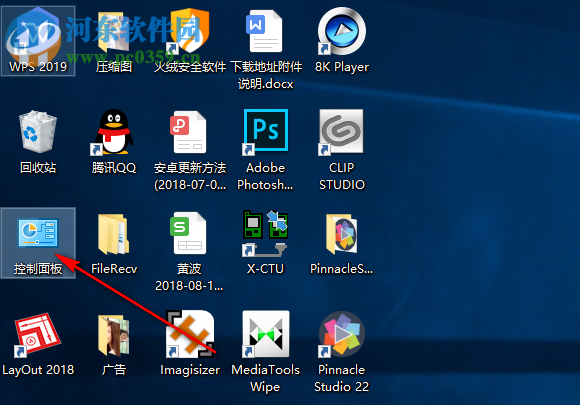The width and height of the screenshot is (580, 405).
Task: Click the "MediaTools Wipe" label text
Action: 265,378
